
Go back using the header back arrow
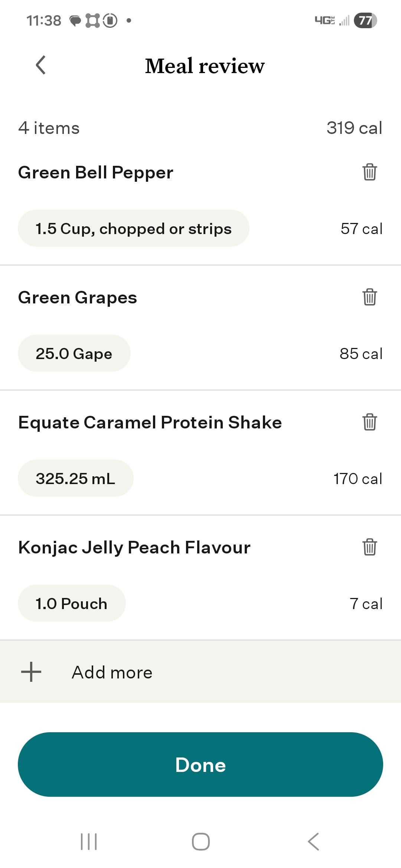point(41,65)
